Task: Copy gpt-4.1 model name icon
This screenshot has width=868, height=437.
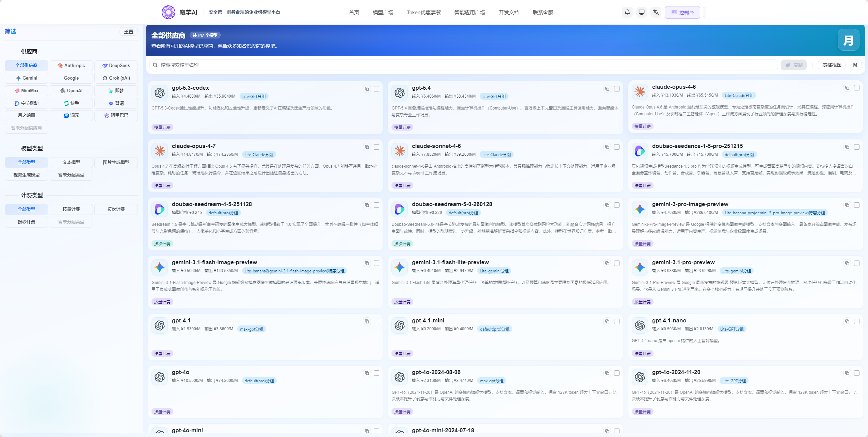Action: (367, 321)
